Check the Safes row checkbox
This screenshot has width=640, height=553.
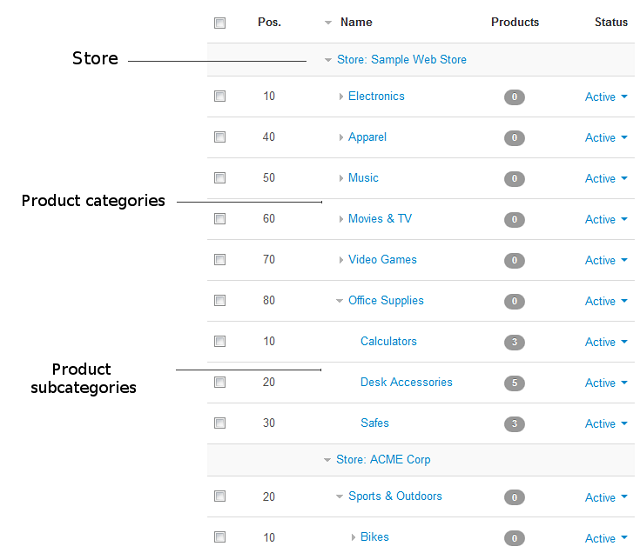220,423
